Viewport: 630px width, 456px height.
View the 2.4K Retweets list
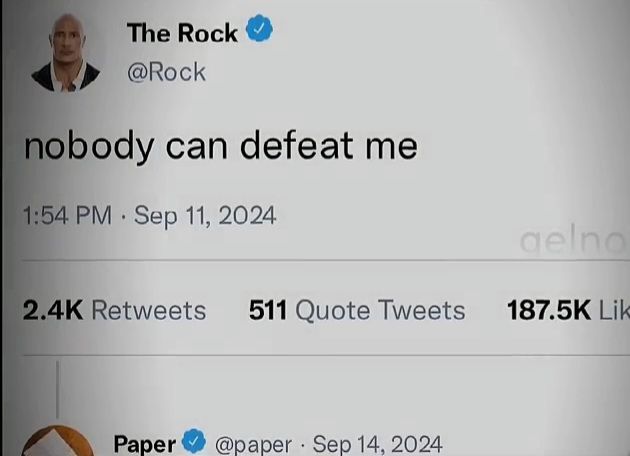[x=115, y=311]
